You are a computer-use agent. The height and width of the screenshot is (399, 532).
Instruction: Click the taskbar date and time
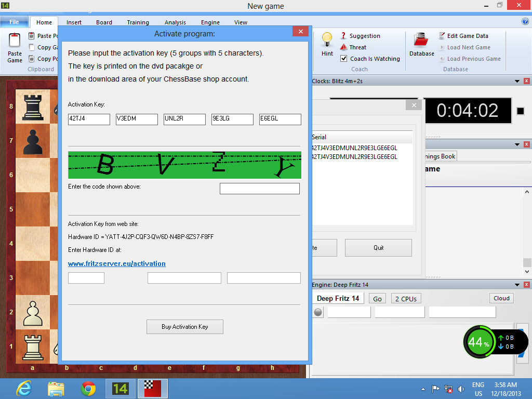pos(506,389)
